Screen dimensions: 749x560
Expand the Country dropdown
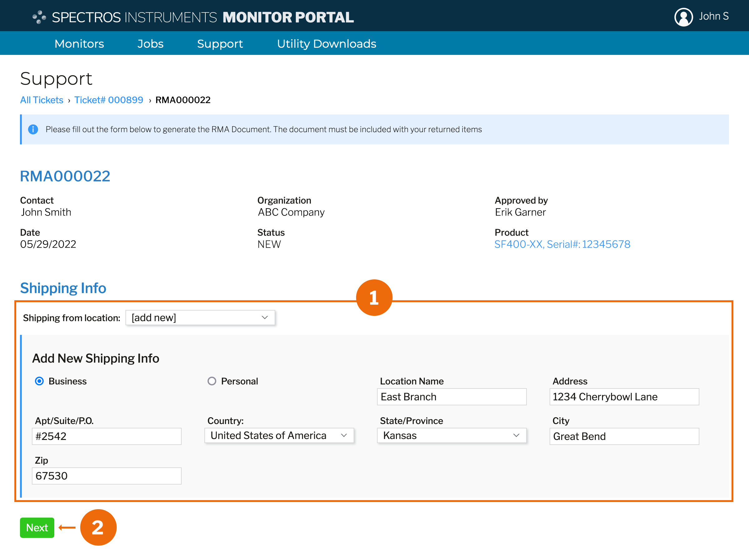(279, 436)
